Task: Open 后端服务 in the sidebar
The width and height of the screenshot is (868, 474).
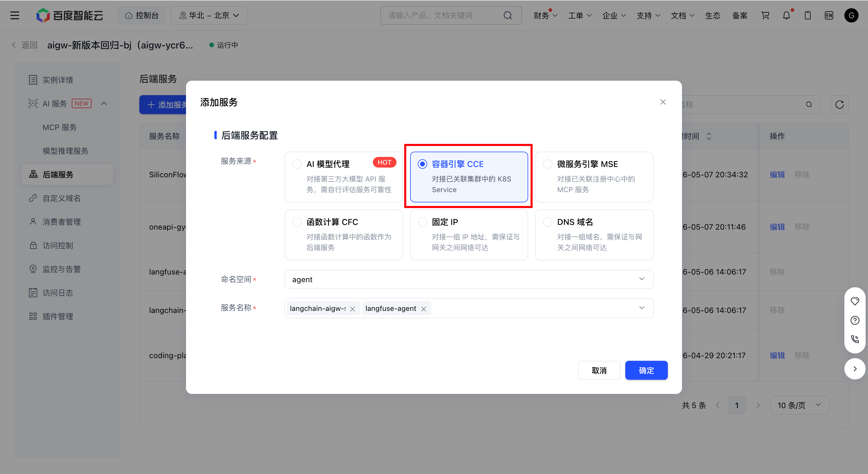Action: pyautogui.click(x=67, y=174)
